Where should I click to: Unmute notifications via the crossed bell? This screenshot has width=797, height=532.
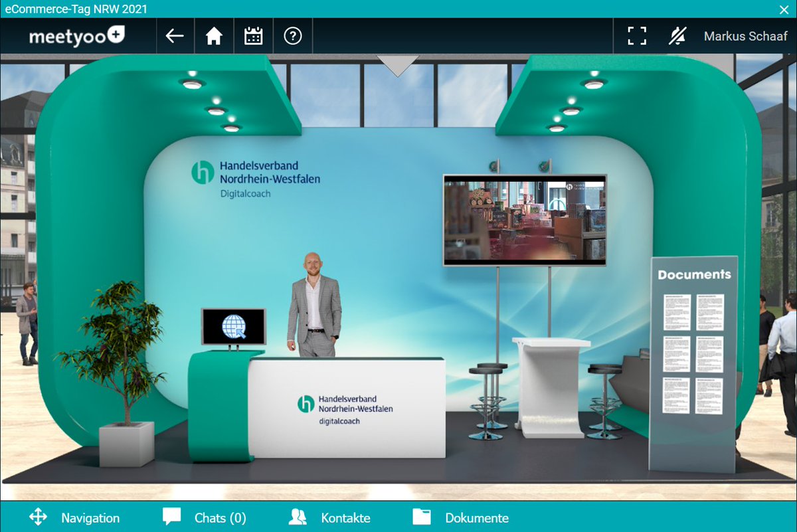(x=679, y=36)
